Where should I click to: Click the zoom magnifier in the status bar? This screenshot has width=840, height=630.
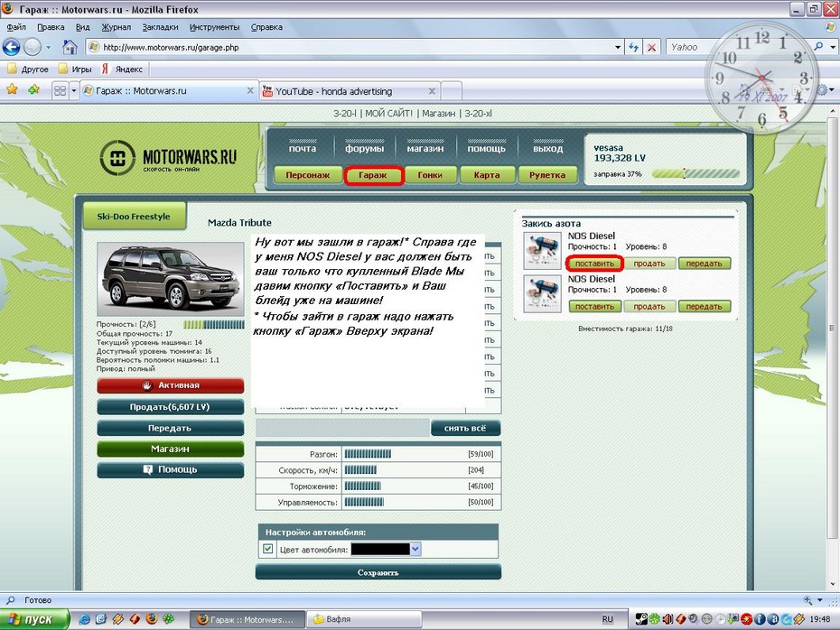[x=807, y=600]
